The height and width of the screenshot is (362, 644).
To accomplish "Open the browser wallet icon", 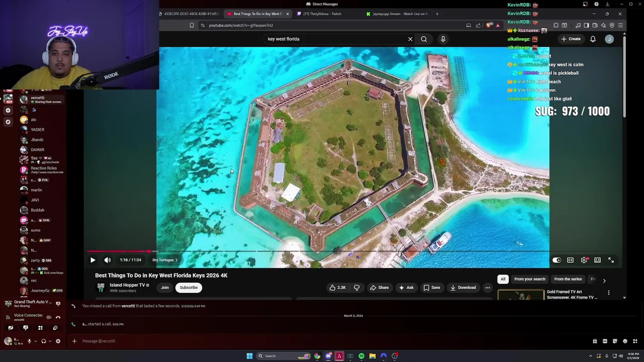I will (595, 25).
